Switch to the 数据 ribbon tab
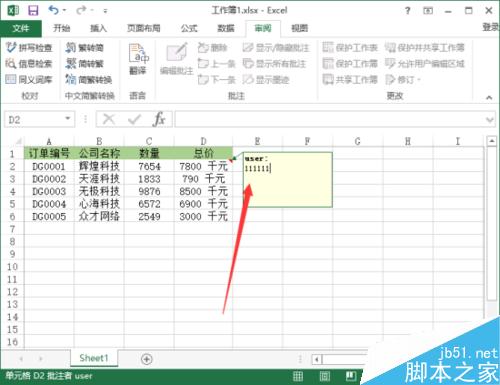This screenshot has height=385, width=500. (226, 29)
